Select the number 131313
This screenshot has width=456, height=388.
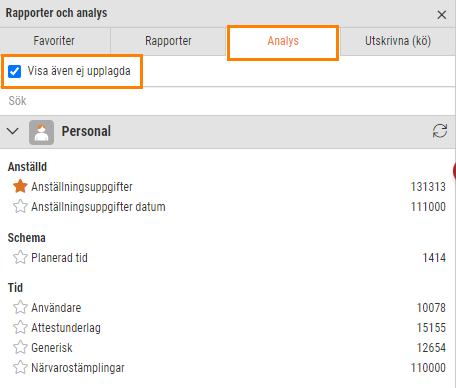click(x=428, y=187)
